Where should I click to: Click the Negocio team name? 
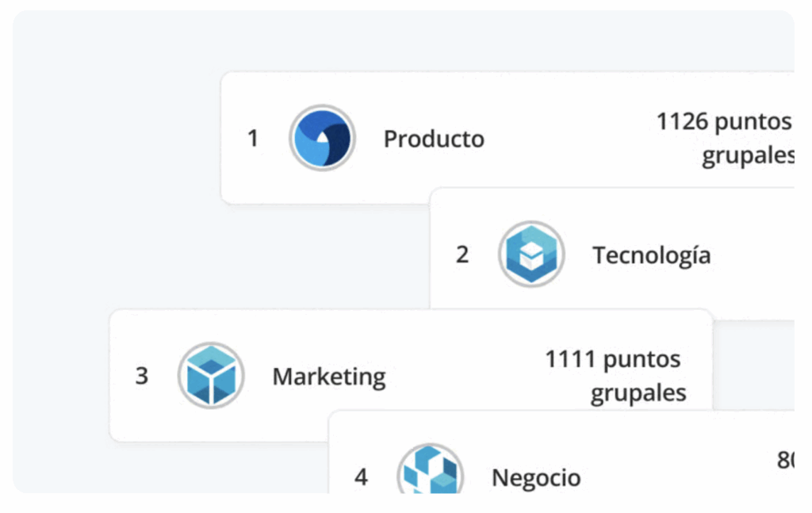(536, 478)
